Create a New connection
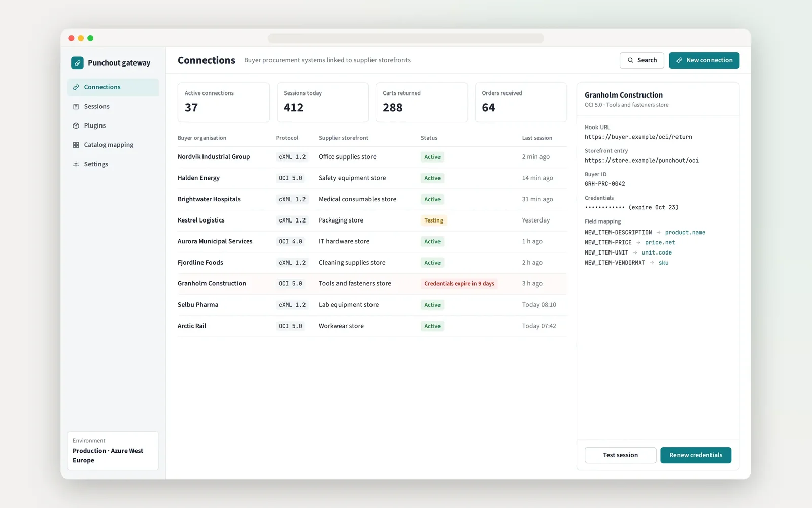The width and height of the screenshot is (812, 508). [704, 60]
